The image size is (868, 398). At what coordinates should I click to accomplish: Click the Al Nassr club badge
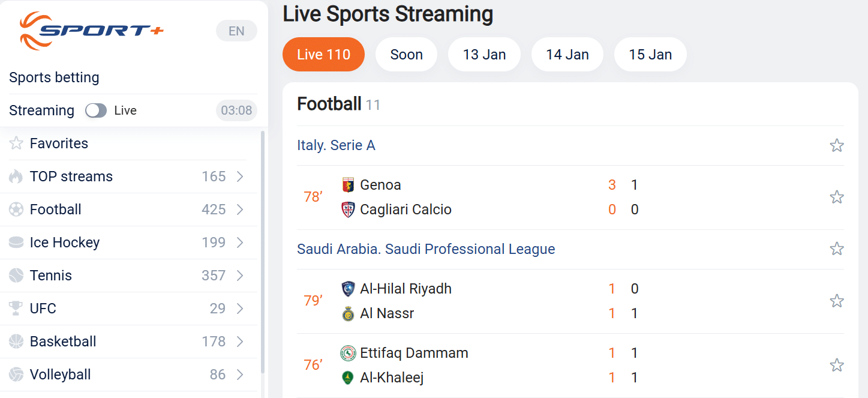pos(348,313)
